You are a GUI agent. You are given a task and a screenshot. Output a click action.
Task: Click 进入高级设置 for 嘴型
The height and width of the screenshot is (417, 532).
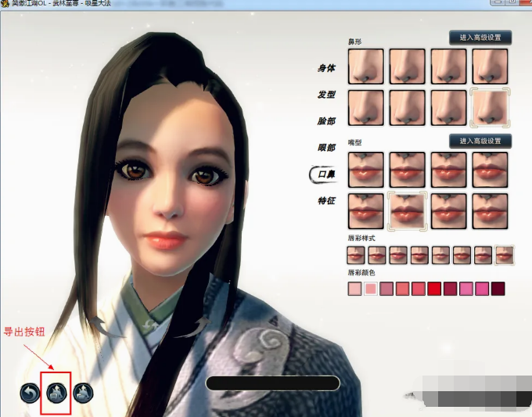coord(480,141)
